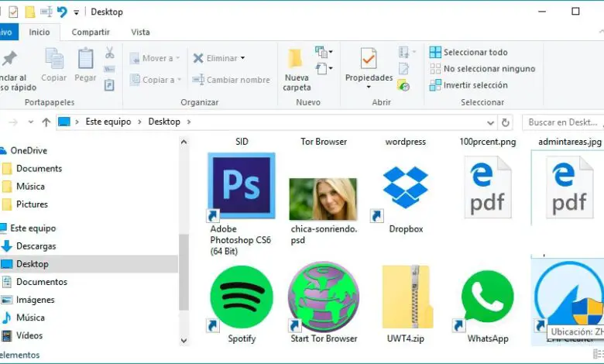Select PDF file under admintareas.jpg label
Image resolution: width=604 pixels, height=364 pixels.
(x=570, y=187)
